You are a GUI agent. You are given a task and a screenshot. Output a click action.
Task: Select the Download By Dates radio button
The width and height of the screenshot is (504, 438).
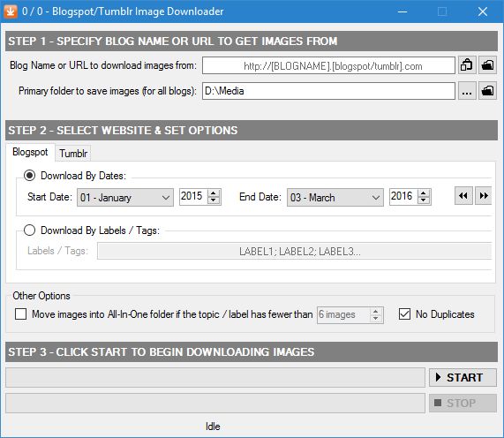tap(30, 176)
